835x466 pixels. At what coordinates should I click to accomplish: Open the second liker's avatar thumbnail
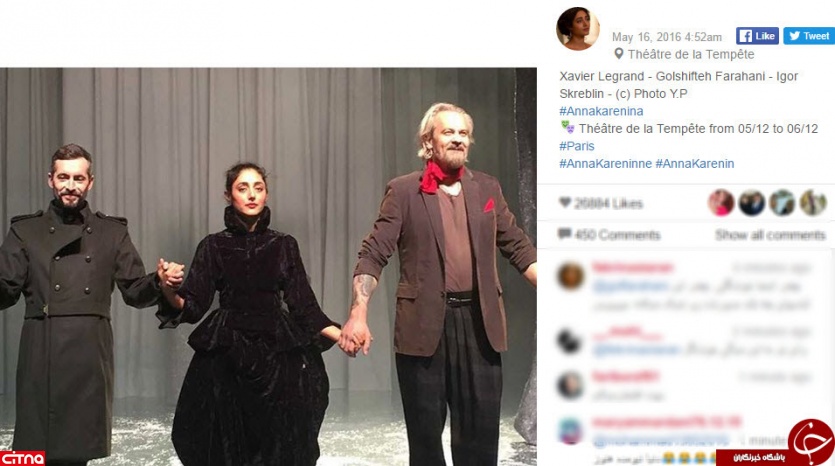[x=751, y=203]
